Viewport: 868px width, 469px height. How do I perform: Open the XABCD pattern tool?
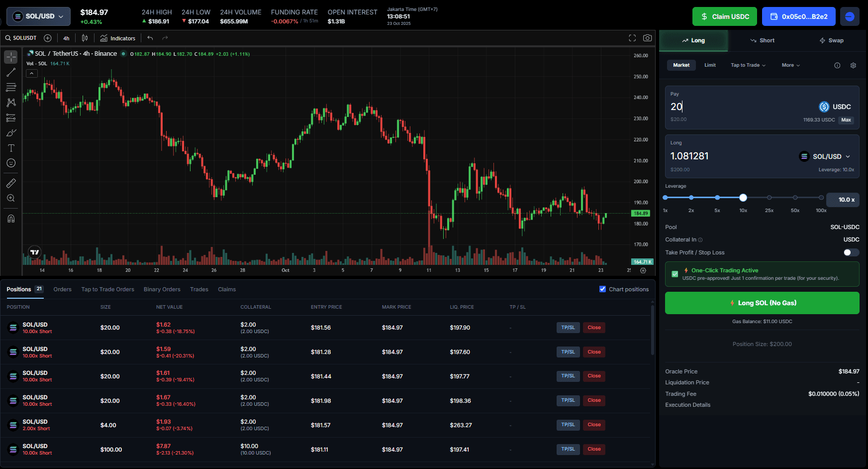tap(10, 103)
